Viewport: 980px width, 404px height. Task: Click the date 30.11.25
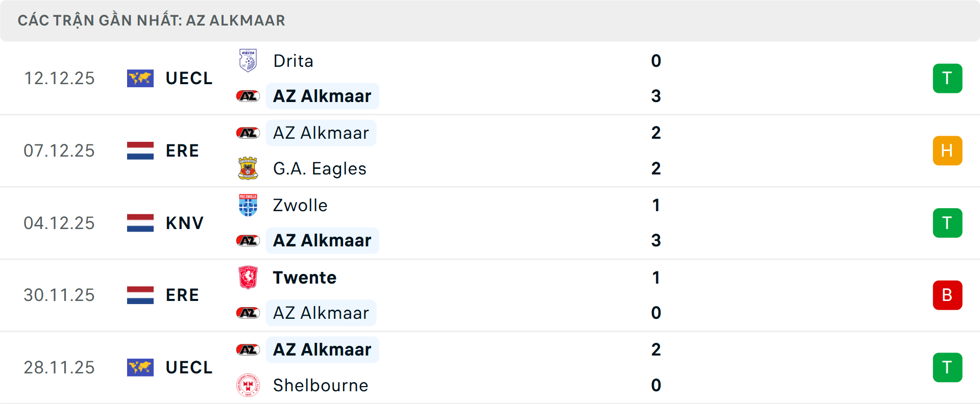tap(59, 295)
